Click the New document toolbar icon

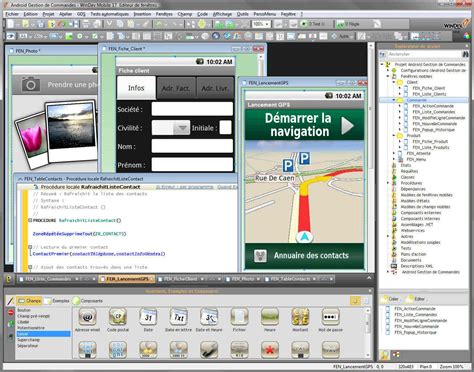[x=11, y=24]
